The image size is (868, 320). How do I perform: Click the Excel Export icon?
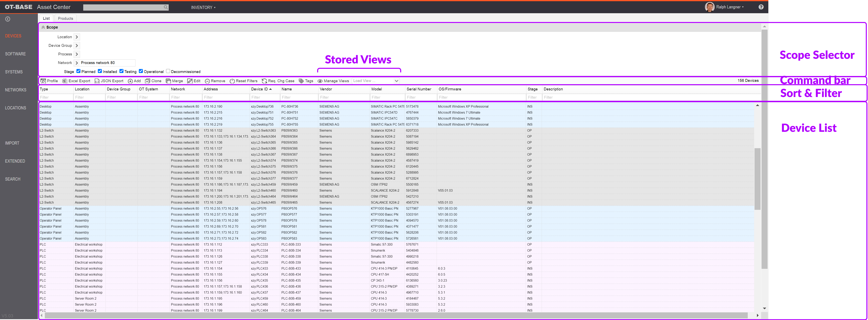point(64,81)
